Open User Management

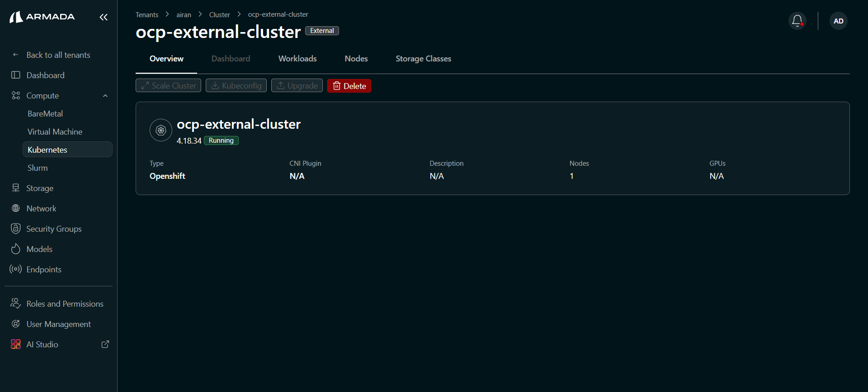(59, 324)
